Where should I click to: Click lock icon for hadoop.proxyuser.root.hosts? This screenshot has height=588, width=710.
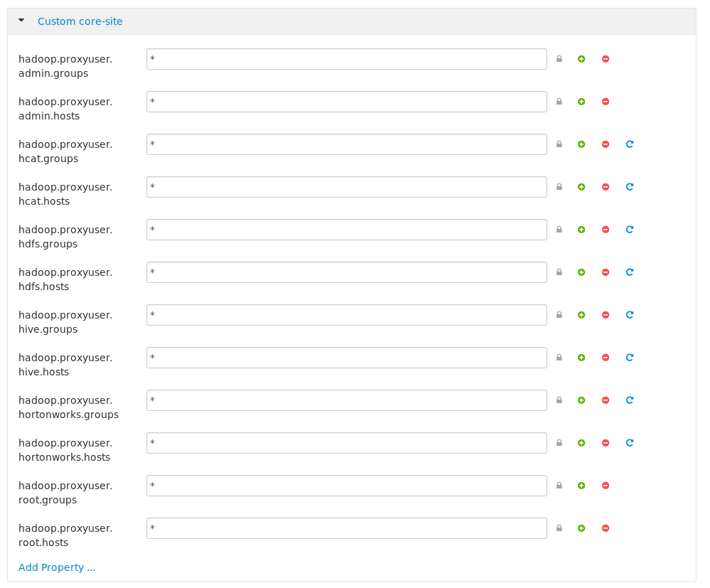click(559, 528)
